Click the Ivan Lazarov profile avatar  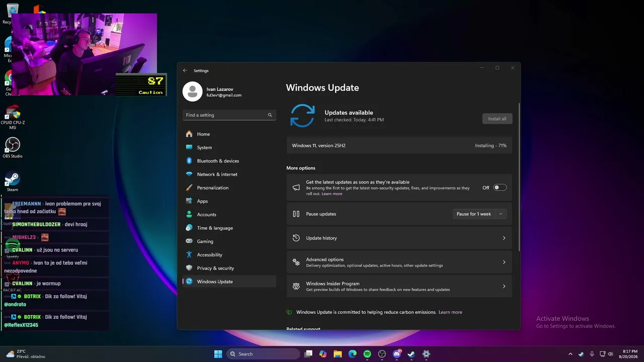pos(192,92)
